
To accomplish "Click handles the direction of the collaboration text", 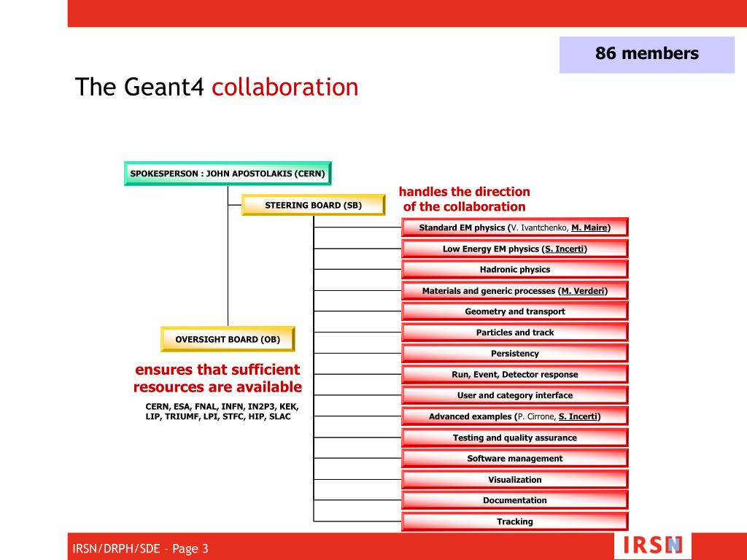I will pyautogui.click(x=465, y=199).
